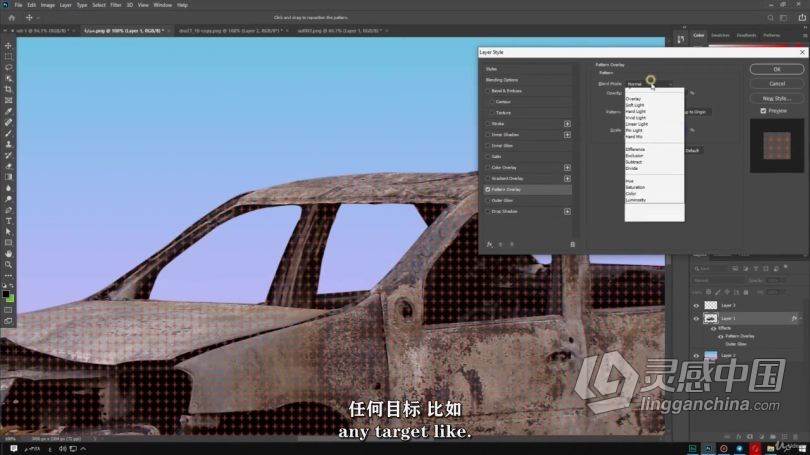
Task: Select the Dodge tool
Action: 8,199
